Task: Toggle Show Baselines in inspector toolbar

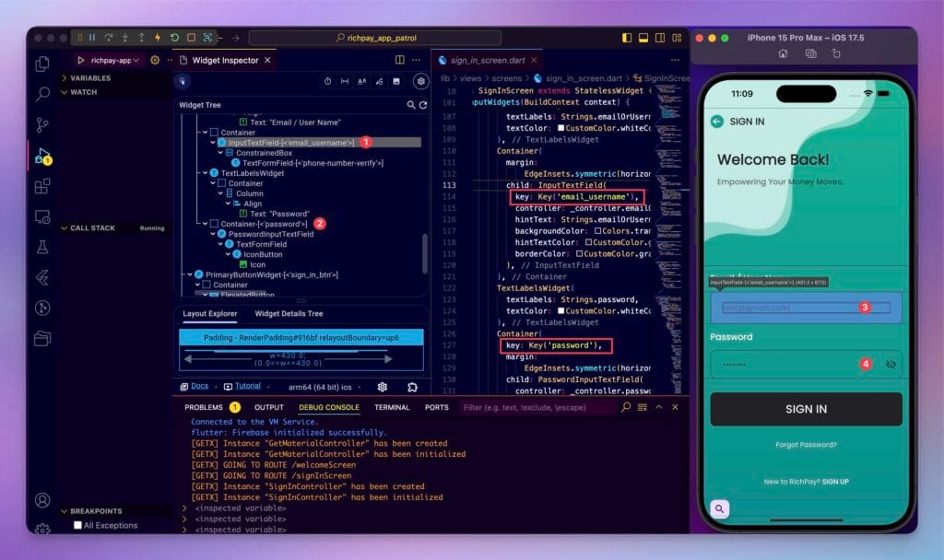Action: (361, 81)
